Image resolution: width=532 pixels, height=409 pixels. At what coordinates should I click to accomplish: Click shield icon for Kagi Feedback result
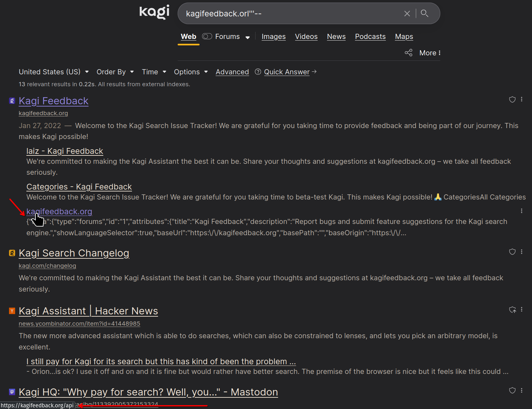[512, 100]
